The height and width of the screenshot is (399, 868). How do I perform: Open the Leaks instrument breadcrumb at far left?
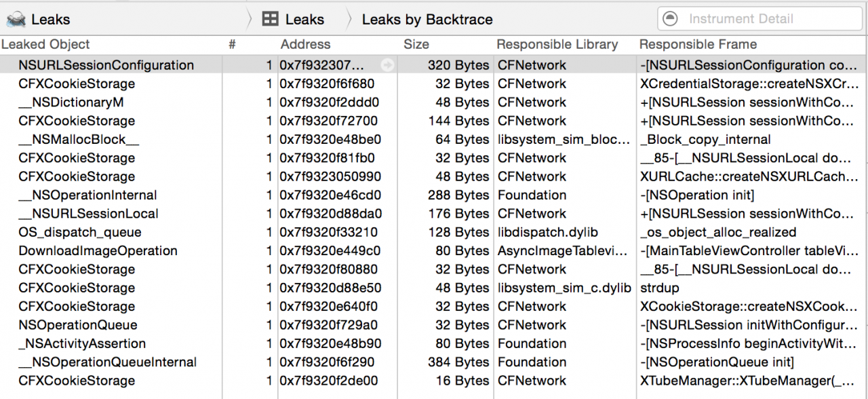click(38, 19)
